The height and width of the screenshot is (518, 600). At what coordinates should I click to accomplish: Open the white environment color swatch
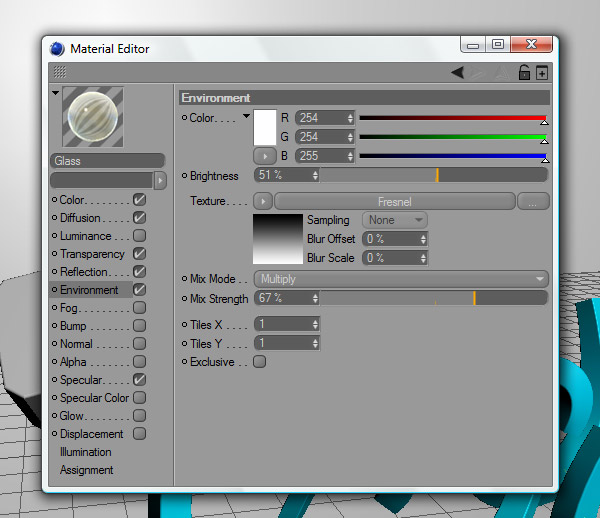[x=265, y=127]
